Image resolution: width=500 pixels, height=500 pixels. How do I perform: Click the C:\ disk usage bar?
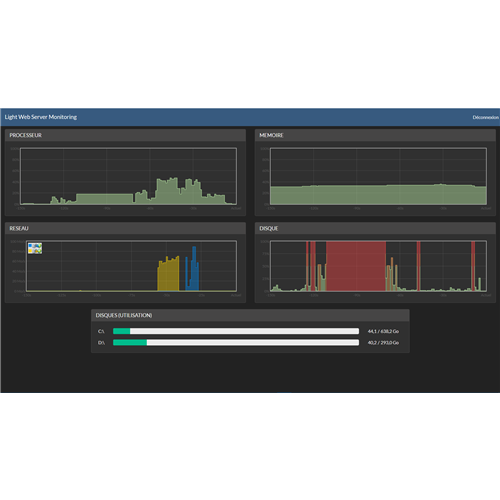click(236, 331)
